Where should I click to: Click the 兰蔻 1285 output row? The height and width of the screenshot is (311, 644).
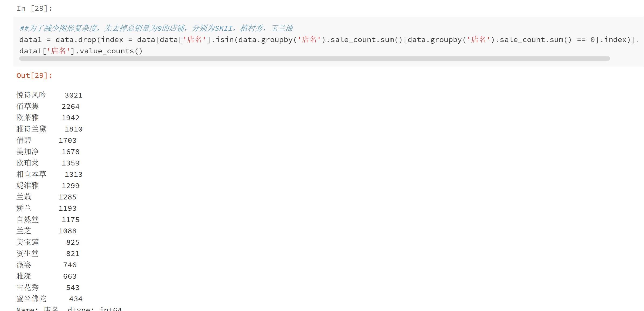coord(46,197)
